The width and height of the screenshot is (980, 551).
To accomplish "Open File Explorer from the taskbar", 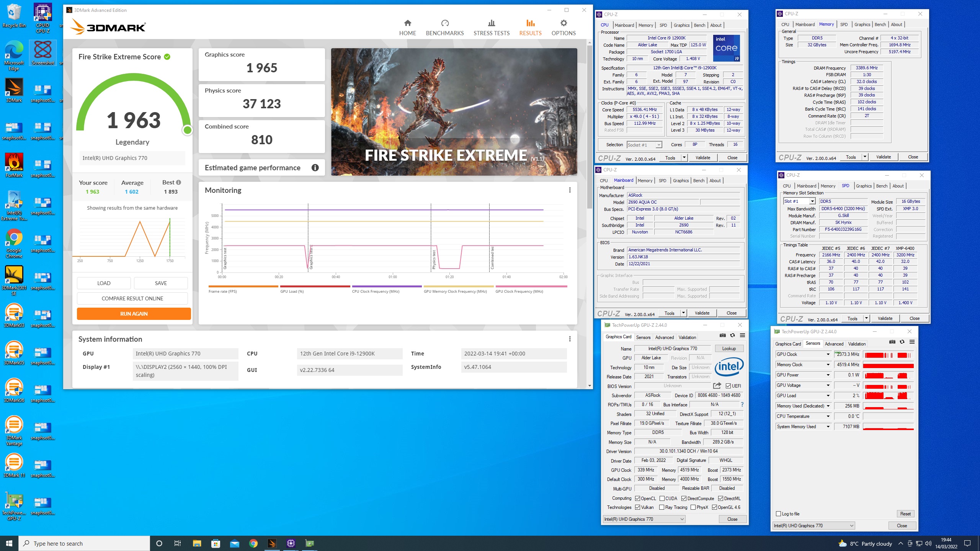I will click(197, 543).
